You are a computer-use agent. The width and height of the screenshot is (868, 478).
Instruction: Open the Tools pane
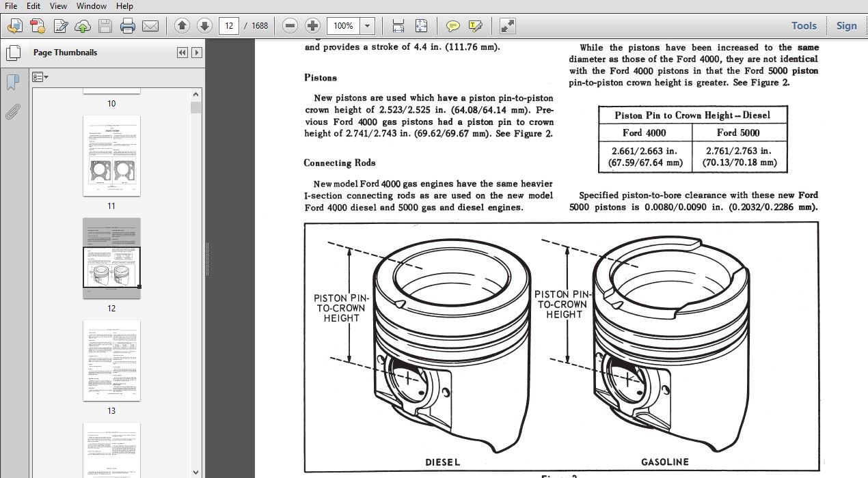(x=804, y=26)
